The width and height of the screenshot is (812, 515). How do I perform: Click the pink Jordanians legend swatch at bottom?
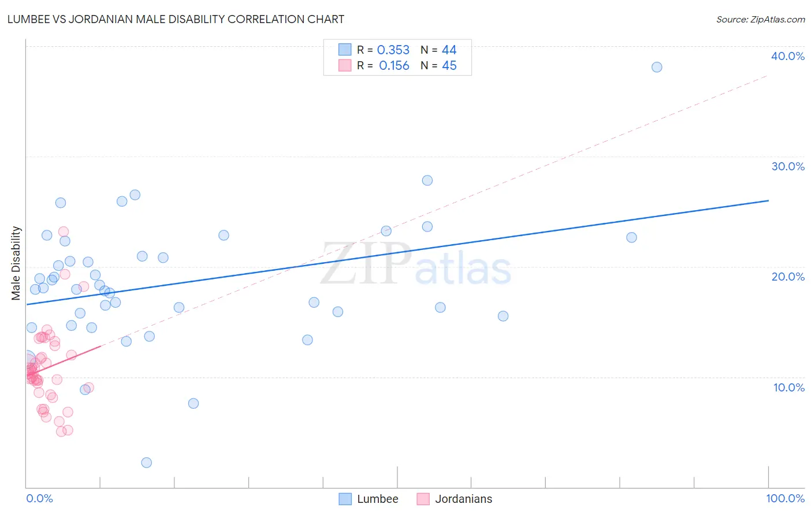(423, 499)
